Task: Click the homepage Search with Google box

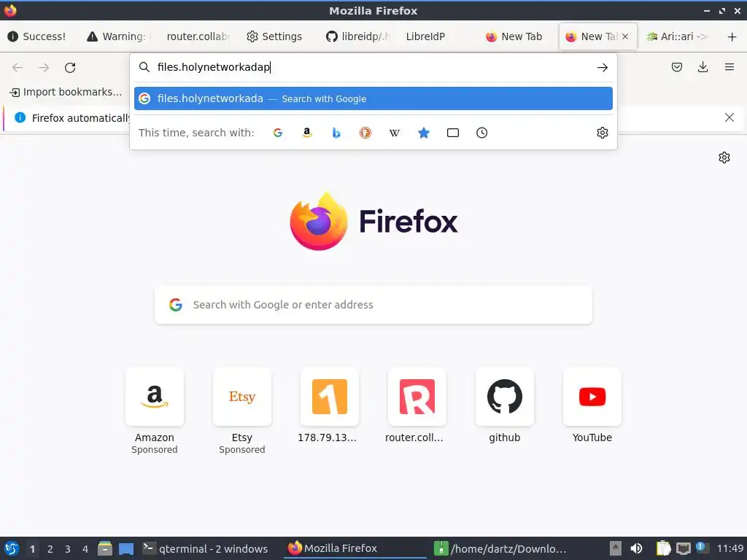Action: pyautogui.click(x=373, y=305)
